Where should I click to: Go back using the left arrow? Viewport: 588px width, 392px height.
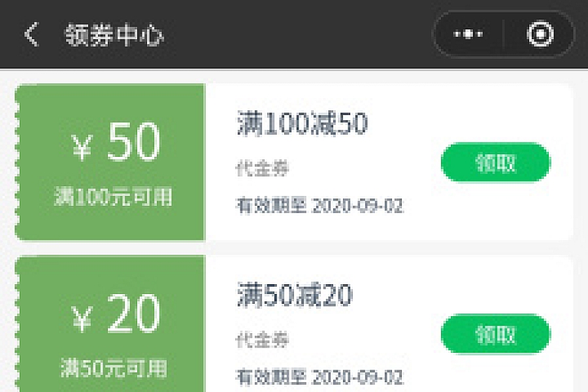pyautogui.click(x=32, y=34)
